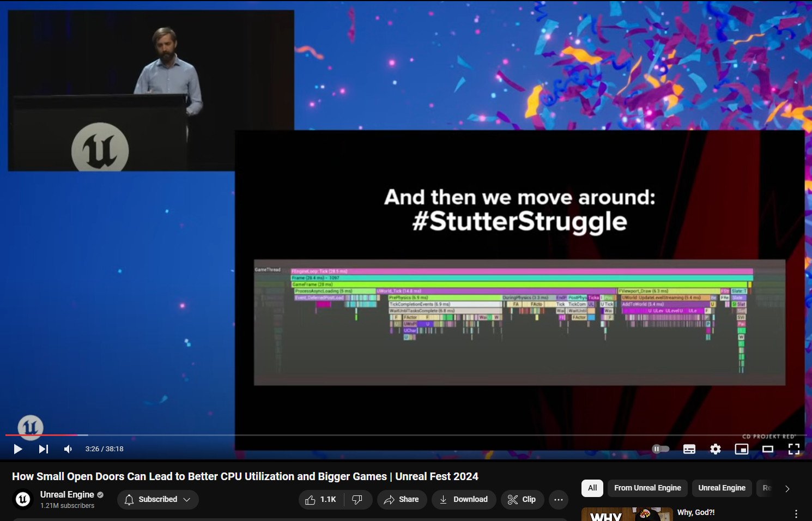Viewport: 812px width, 521px height.
Task: Select the All filter chip
Action: [592, 488]
